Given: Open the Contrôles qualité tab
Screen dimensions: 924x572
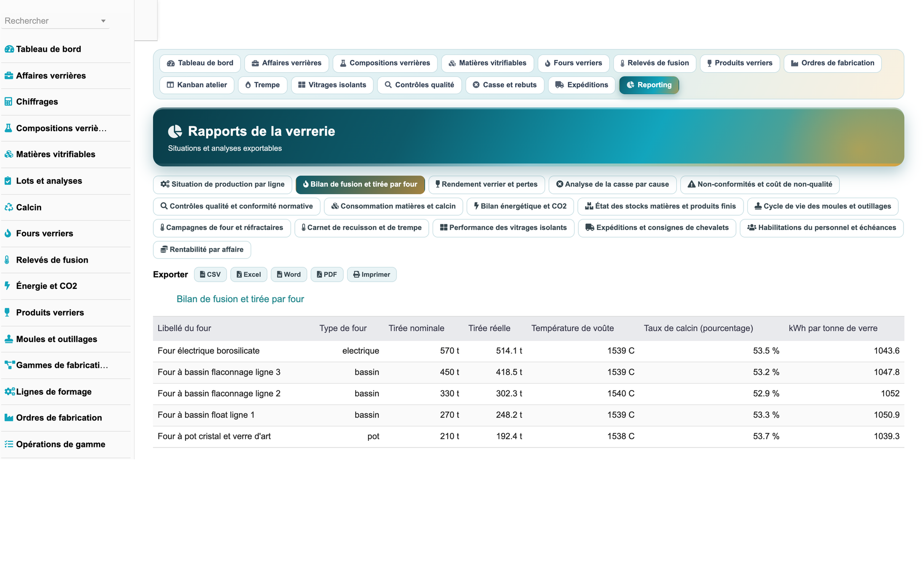Looking at the screenshot, I should click(419, 85).
